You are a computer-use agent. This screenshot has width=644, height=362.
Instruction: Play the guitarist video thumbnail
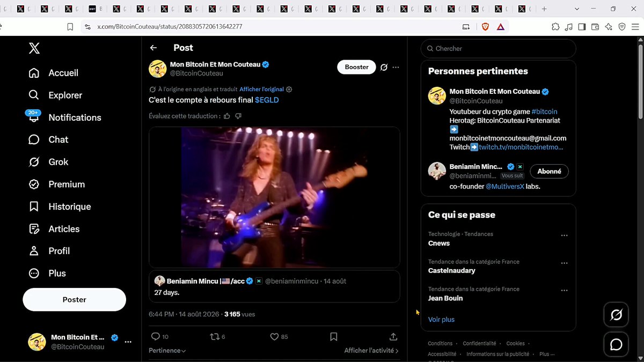pyautogui.click(x=274, y=197)
